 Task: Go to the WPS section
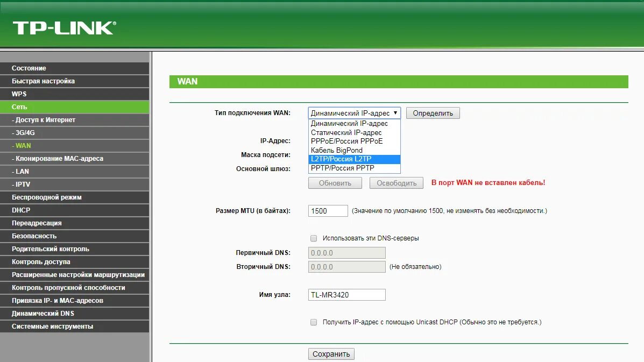click(74, 94)
